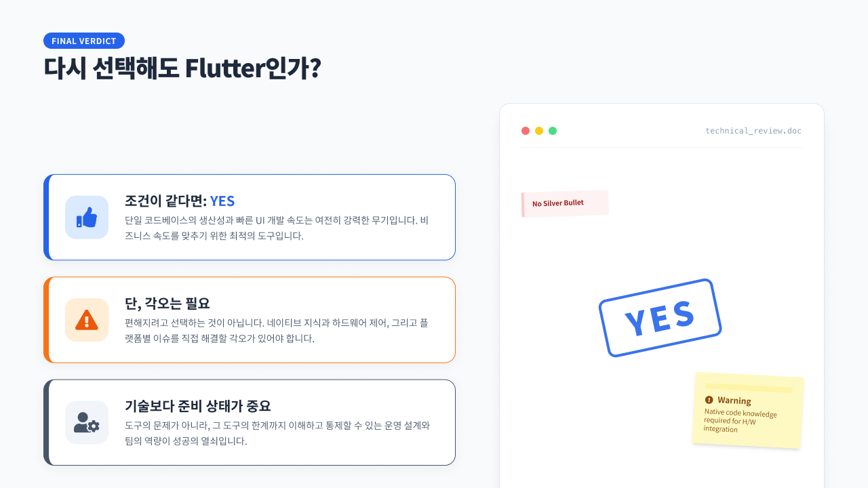
Task: Click the red window dot
Action: 526,131
